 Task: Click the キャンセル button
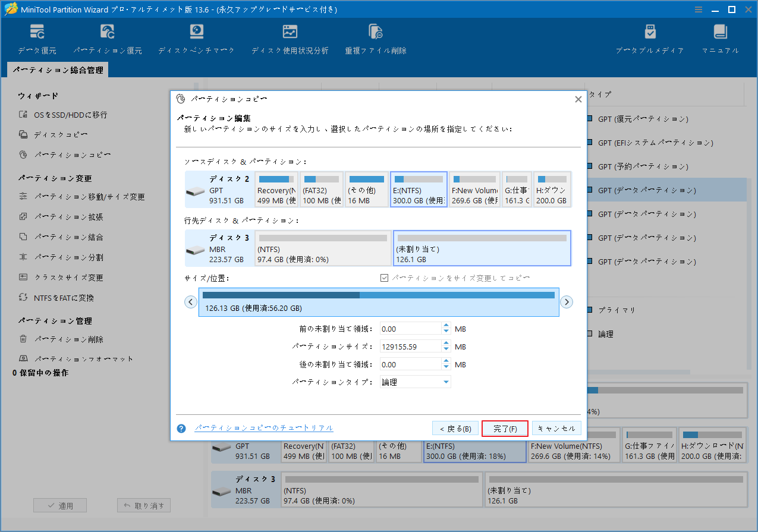pos(556,429)
